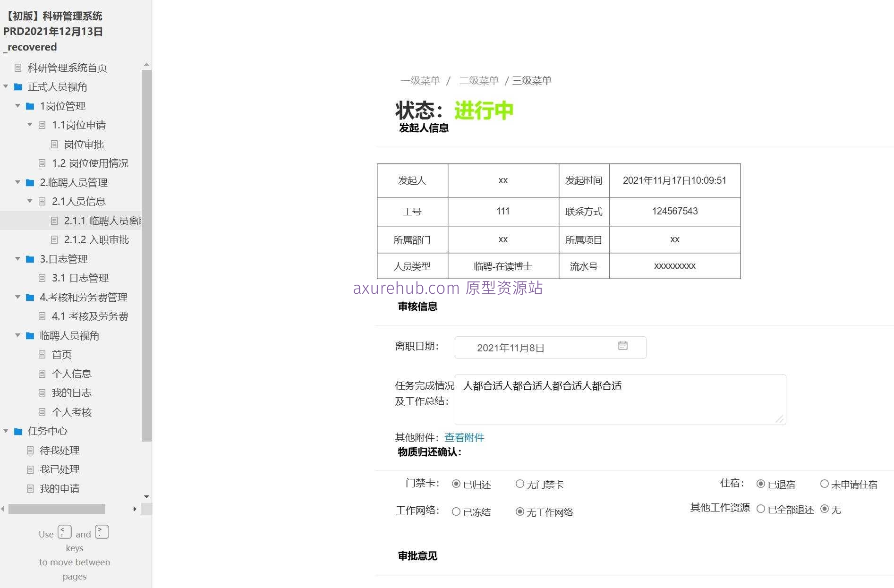Select the 已归还 radio for 门禁卡
Screen dimensions: 894x588
click(455, 484)
